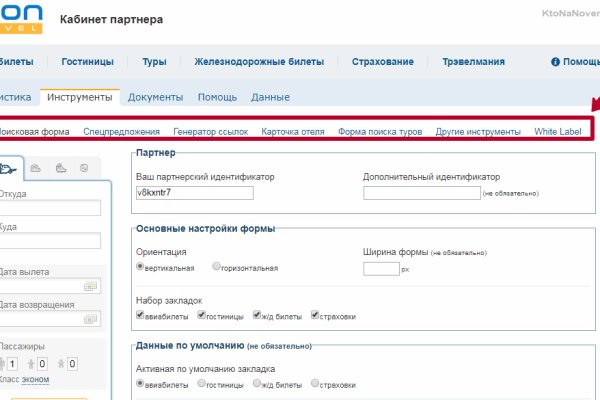Click the Ваш партнерский идентификатор field
This screenshot has height=400, width=600.
(195, 192)
